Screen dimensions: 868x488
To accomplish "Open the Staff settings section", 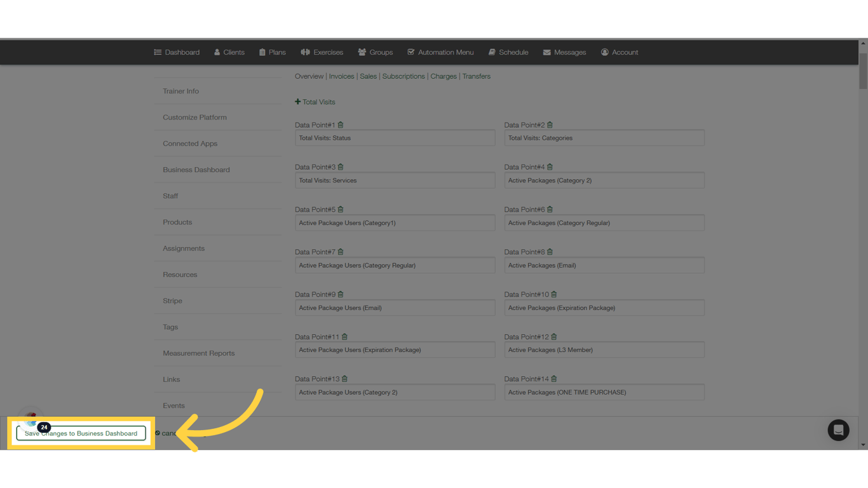I will [x=218, y=196].
